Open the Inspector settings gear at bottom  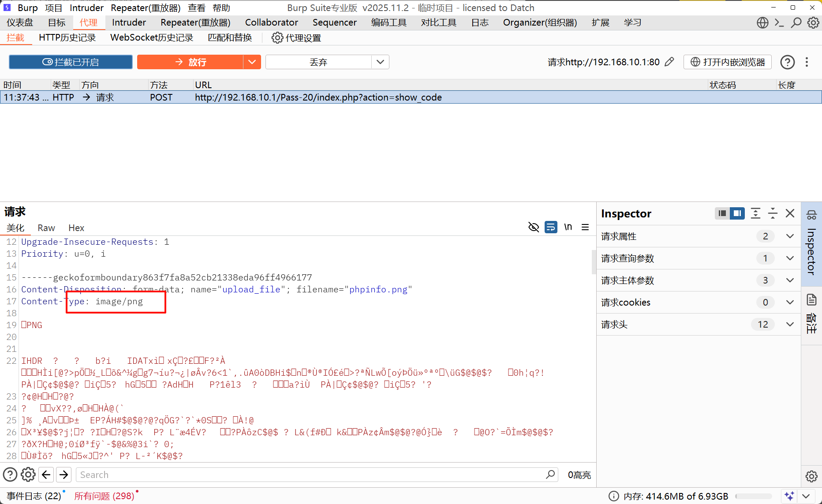tap(811, 476)
